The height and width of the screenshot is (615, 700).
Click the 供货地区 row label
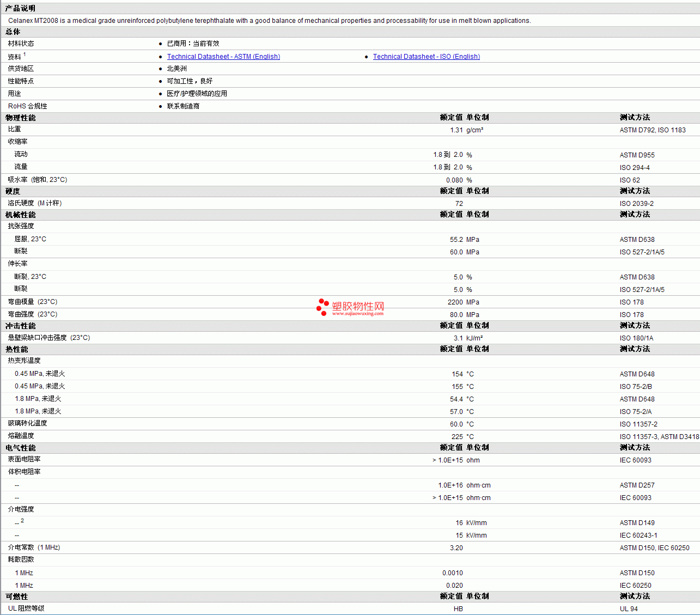21,69
